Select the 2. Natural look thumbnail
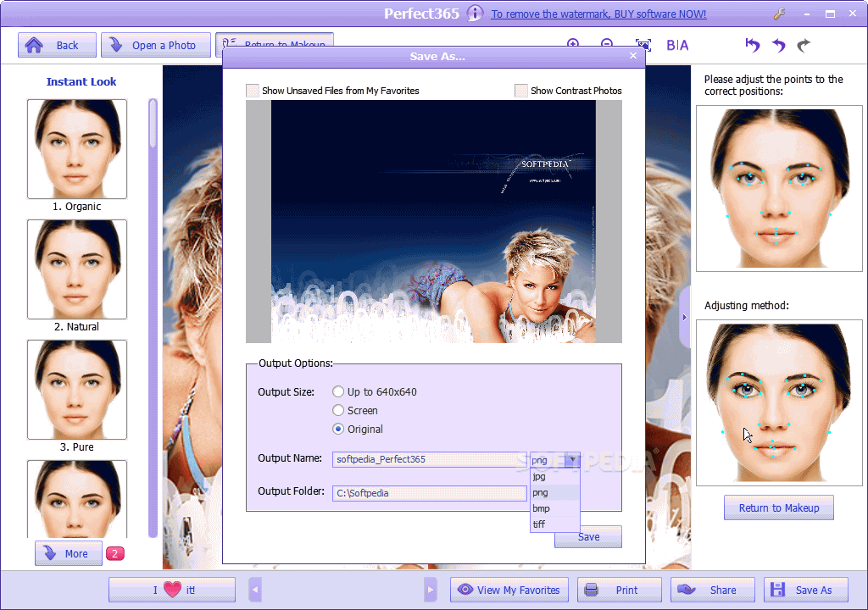Image resolution: width=868 pixels, height=610 pixels. [x=77, y=269]
